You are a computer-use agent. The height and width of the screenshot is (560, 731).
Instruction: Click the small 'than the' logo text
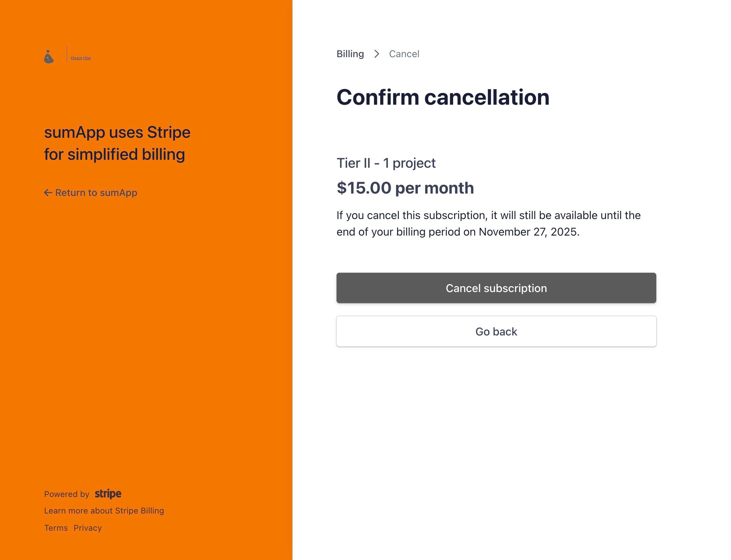point(81,58)
